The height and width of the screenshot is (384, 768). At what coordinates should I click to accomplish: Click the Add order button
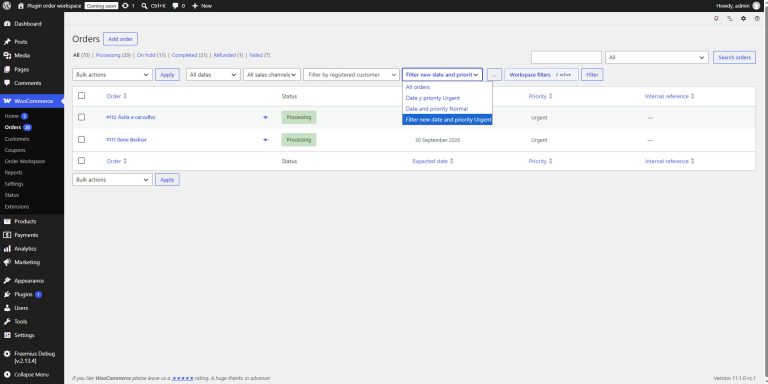tap(120, 39)
